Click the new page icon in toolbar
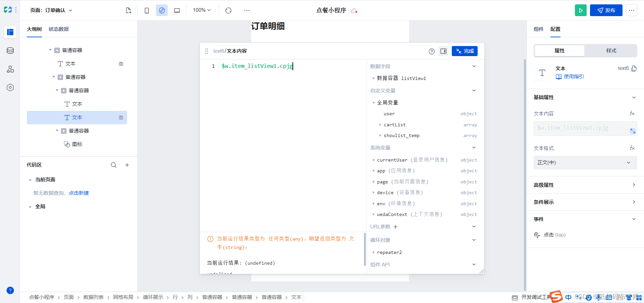 click(x=128, y=10)
